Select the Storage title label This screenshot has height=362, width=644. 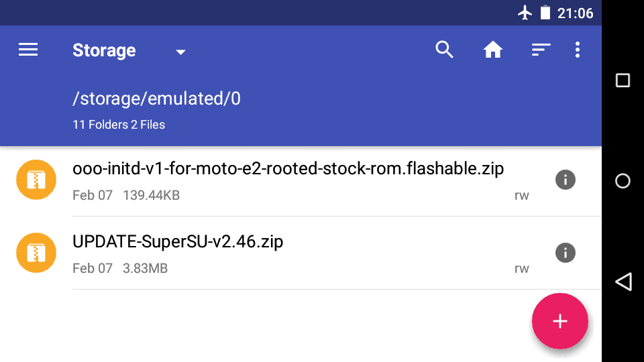[104, 50]
